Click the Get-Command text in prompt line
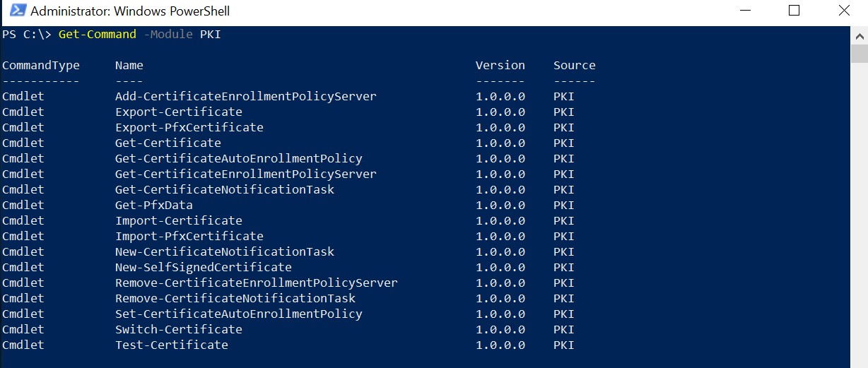The height and width of the screenshot is (368, 868). pyautogui.click(x=98, y=34)
